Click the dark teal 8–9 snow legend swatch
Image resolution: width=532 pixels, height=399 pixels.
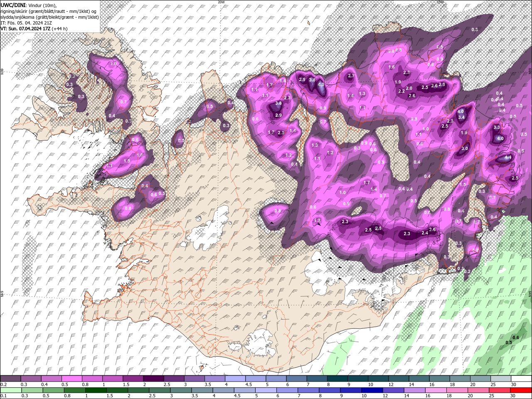(337, 379)
